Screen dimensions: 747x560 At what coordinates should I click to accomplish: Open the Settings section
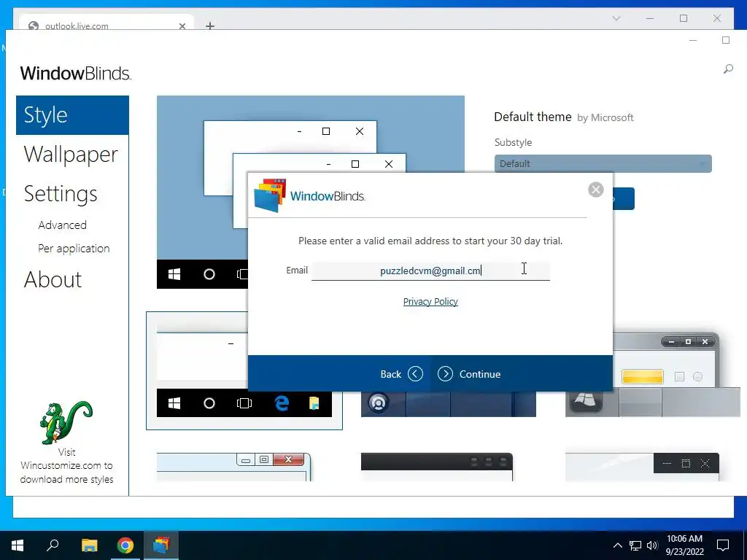point(61,194)
